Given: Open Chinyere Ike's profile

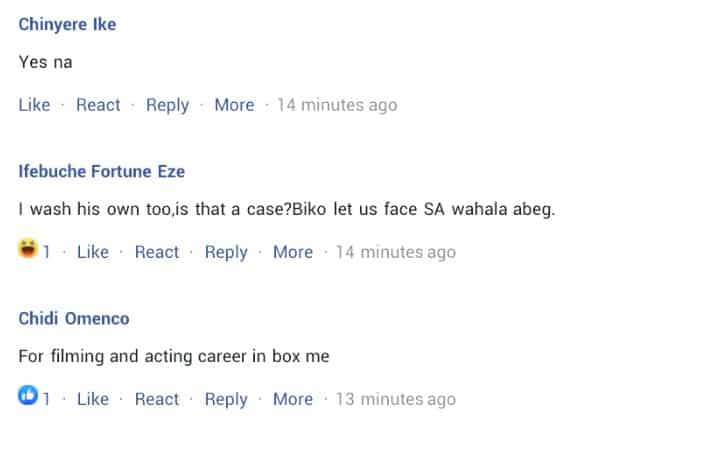Looking at the screenshot, I should [x=67, y=24].
